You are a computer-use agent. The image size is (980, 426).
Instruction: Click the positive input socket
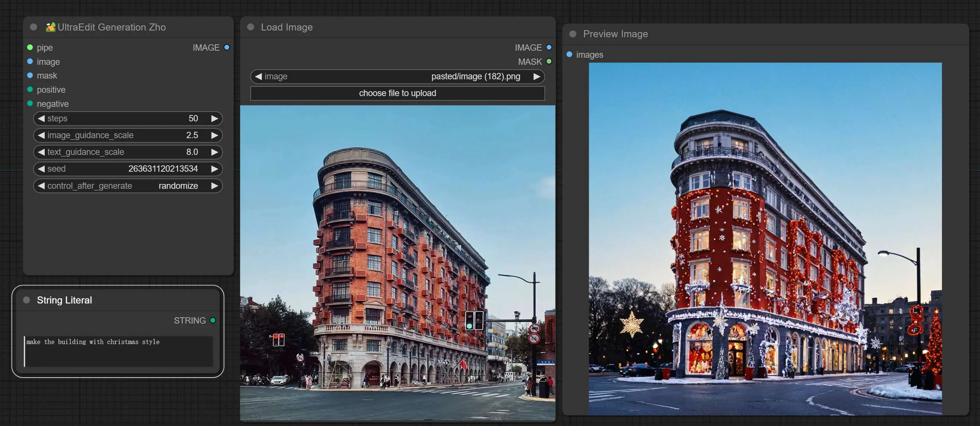click(30, 90)
